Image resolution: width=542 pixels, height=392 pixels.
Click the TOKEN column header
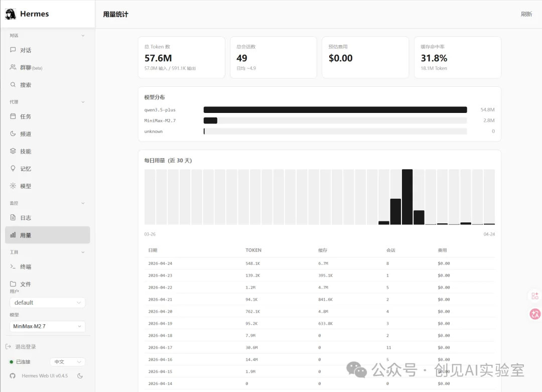253,250
